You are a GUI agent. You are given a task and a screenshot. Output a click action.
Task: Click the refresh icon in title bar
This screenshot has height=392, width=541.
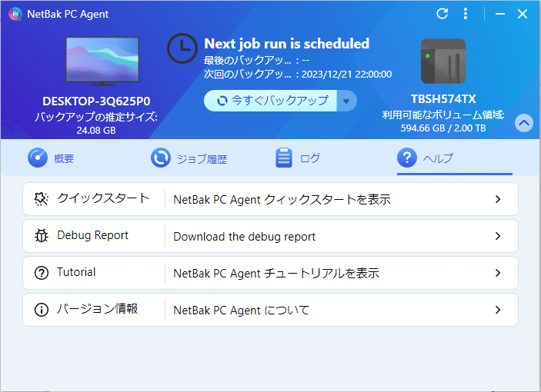pos(442,14)
